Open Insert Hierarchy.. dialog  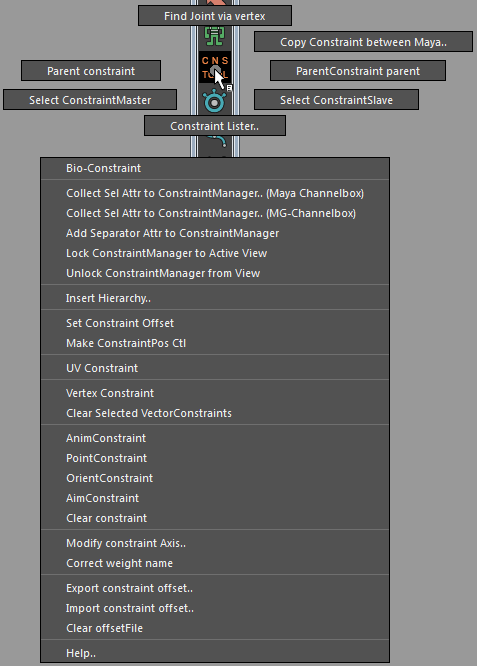click(x=215, y=298)
